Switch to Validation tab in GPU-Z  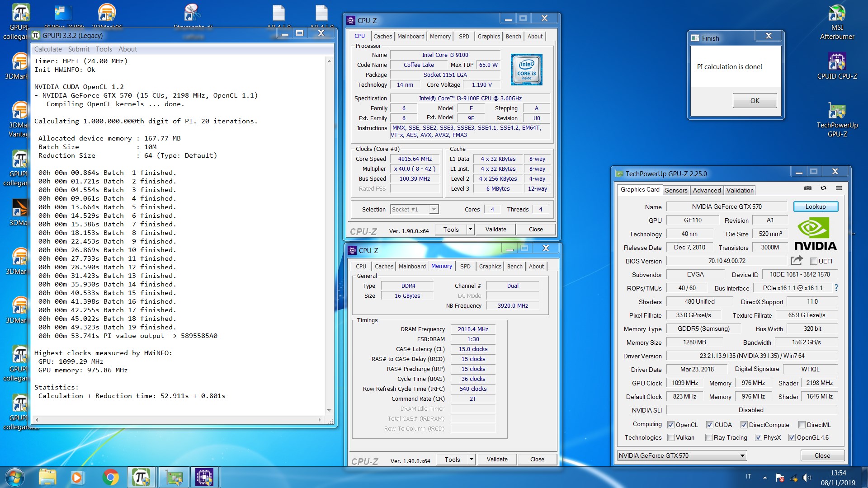tap(740, 190)
